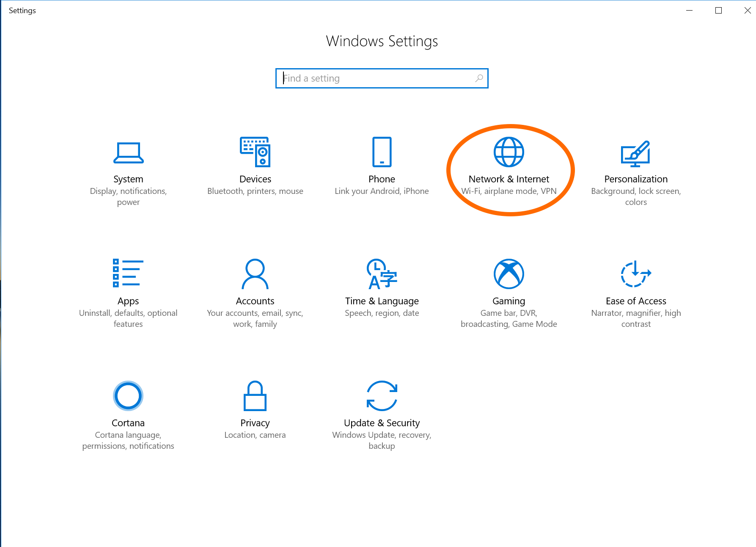This screenshot has width=756, height=547.
Task: Open the Network & Internet globe icon
Action: (509, 152)
